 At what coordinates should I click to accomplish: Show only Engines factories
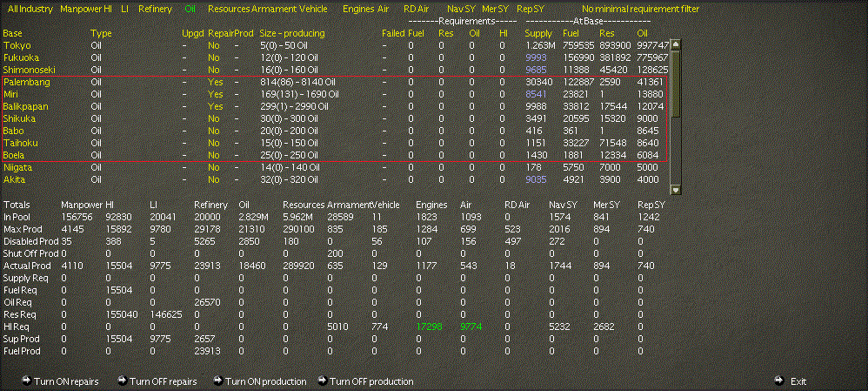pyautogui.click(x=358, y=10)
